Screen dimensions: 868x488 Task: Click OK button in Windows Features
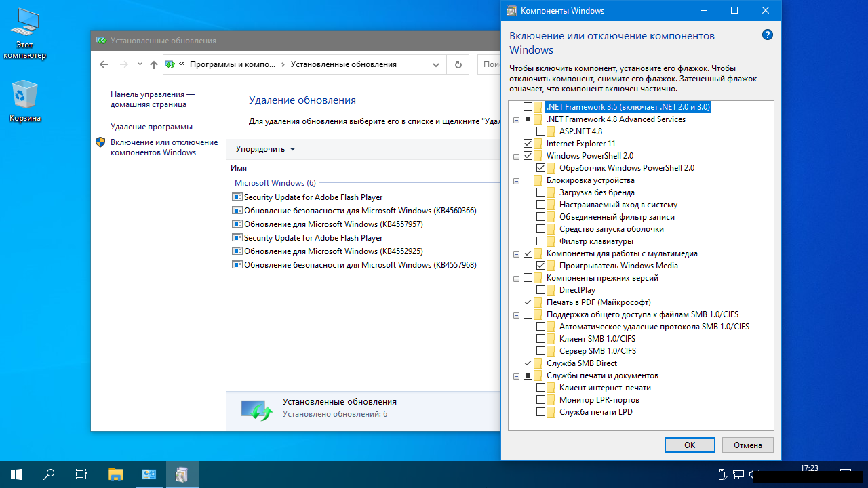click(x=690, y=445)
